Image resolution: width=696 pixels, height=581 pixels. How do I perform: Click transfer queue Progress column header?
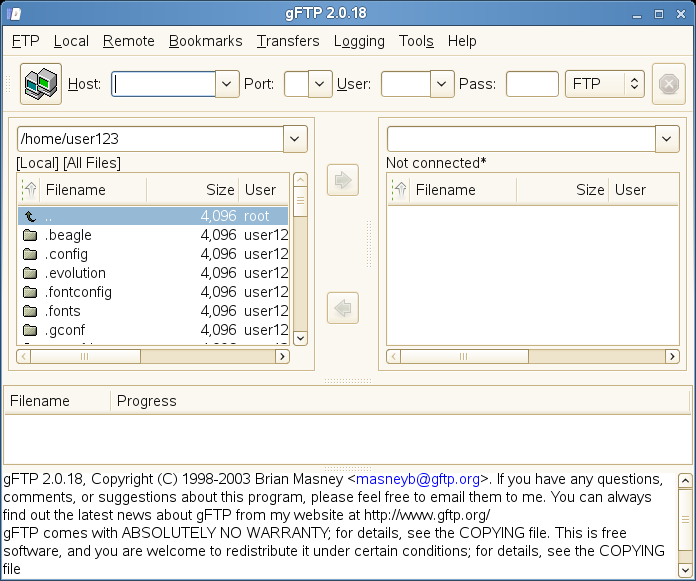pyautogui.click(x=401, y=401)
